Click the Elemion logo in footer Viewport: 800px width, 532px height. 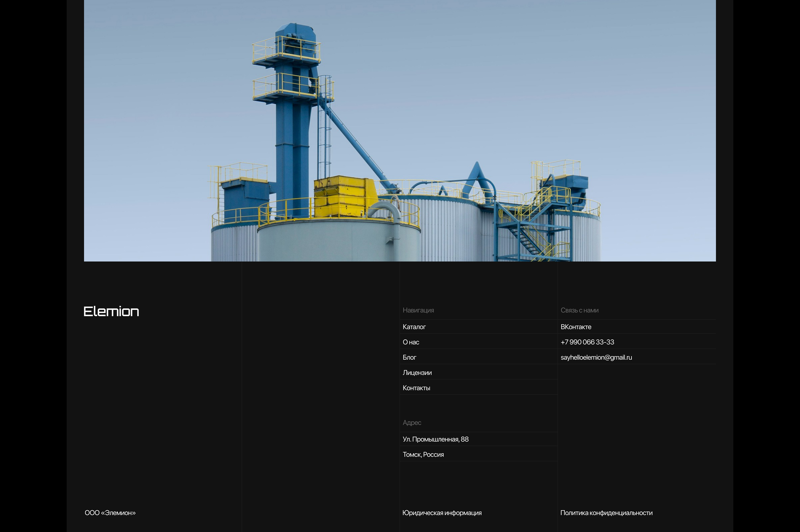[111, 311]
